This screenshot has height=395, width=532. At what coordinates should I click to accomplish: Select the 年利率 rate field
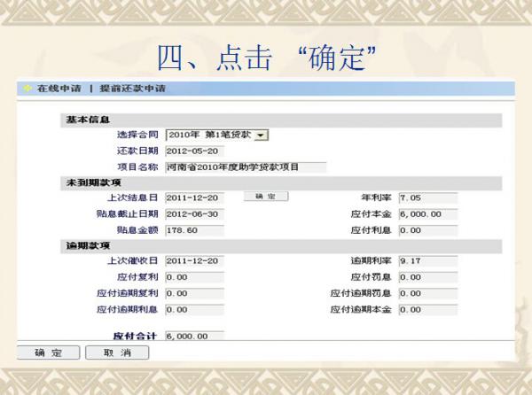click(427, 197)
